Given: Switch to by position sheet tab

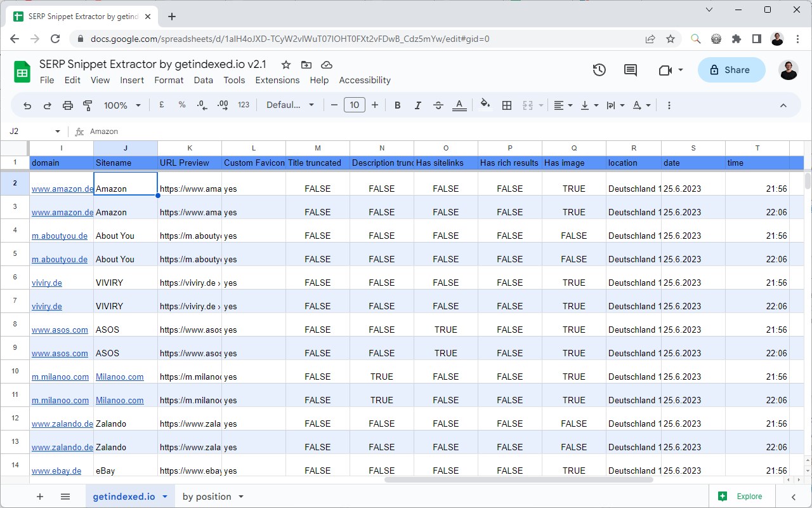Looking at the screenshot, I should [206, 497].
